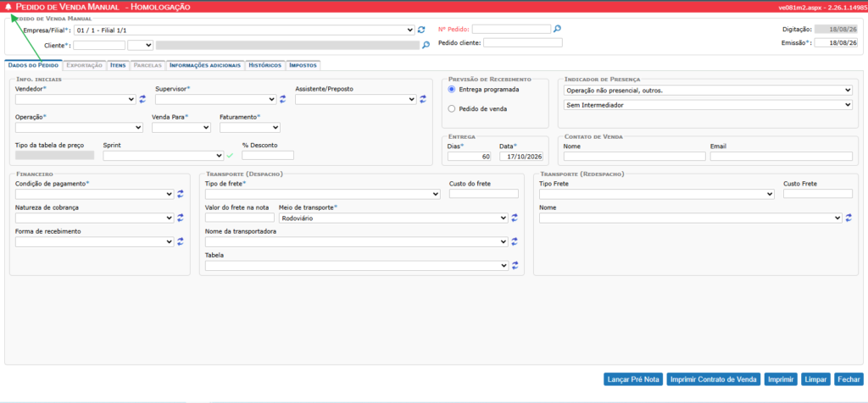Image resolution: width=868 pixels, height=403 pixels.
Task: Open Redespacho Tipo Frete dropdown
Action: 657,194
